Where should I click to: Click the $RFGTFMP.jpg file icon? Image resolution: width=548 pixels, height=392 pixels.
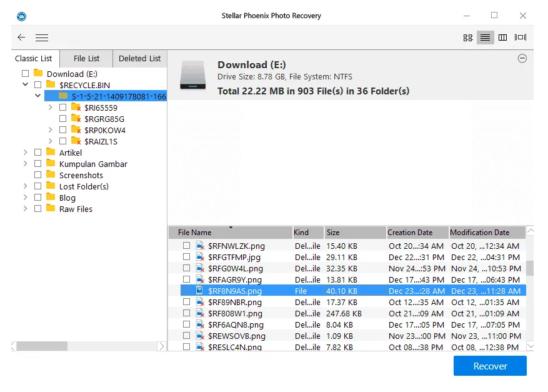[x=200, y=257]
